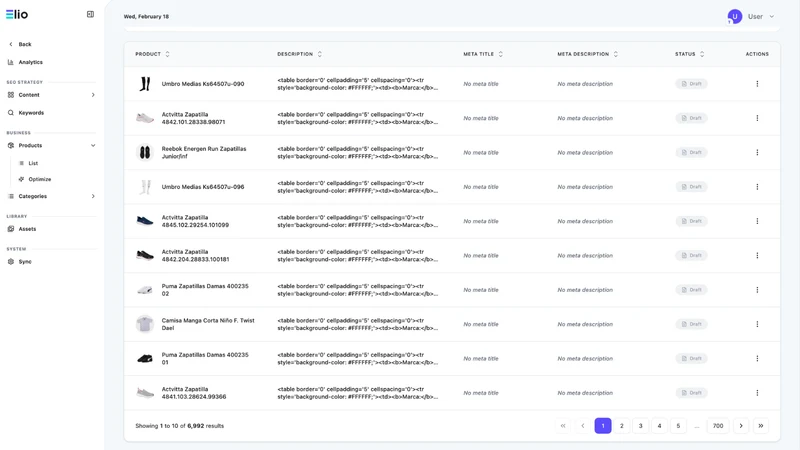This screenshot has width=800, height=450.
Task: Click product name Umbro Medias Ks64507u-096
Action: 203,187
